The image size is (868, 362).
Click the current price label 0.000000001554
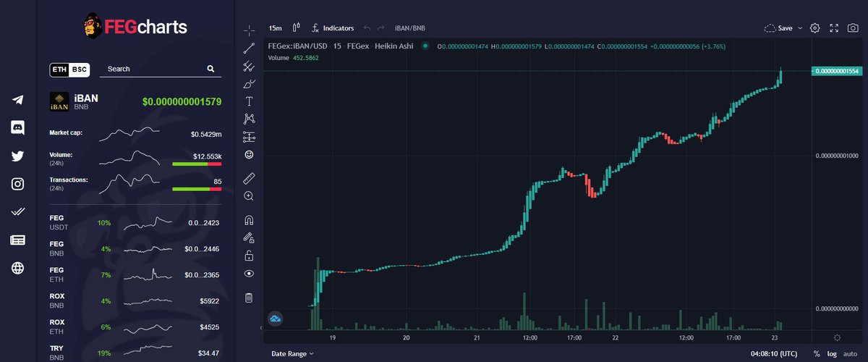(x=837, y=72)
